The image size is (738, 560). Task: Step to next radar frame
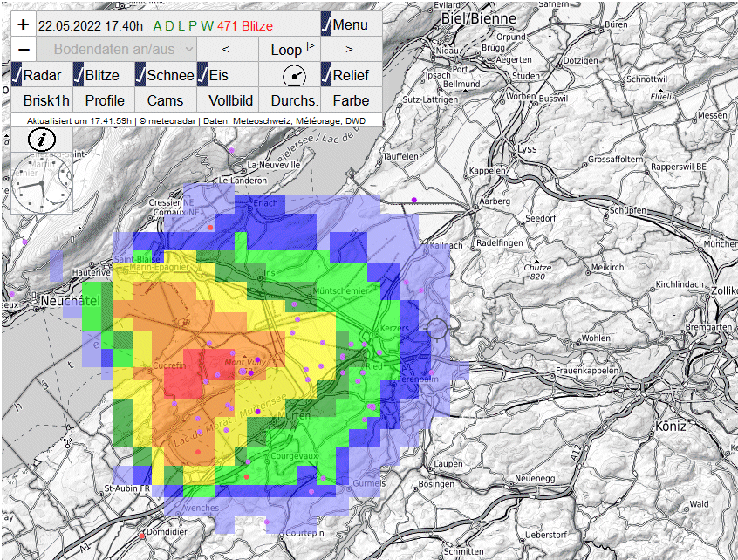click(349, 50)
